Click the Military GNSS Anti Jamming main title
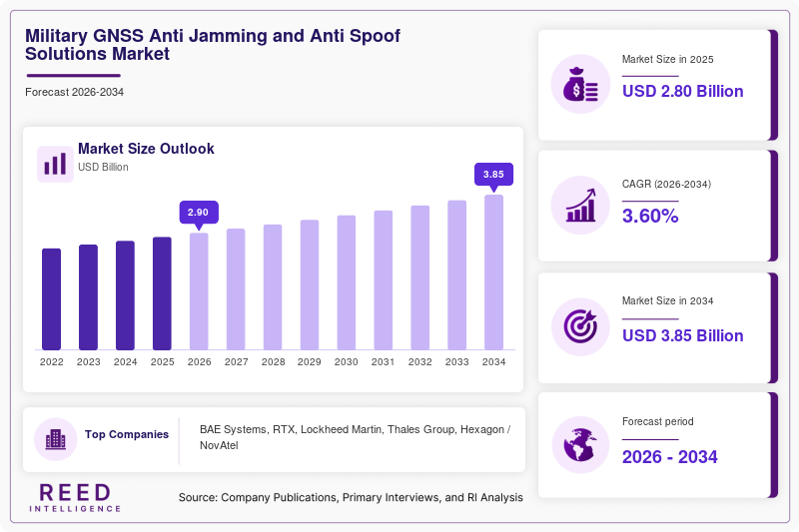Image resolution: width=799 pixels, height=532 pixels. click(213, 45)
